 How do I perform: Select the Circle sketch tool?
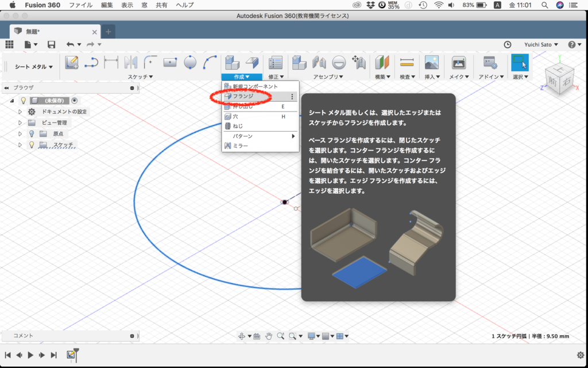[189, 62]
